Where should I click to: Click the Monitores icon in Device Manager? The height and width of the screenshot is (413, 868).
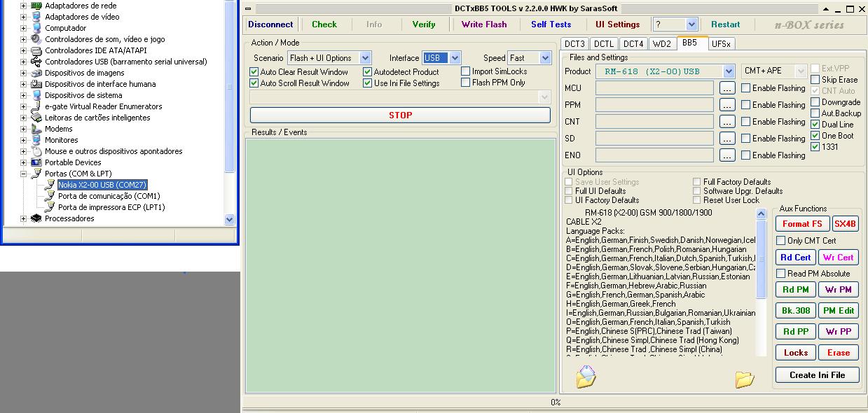pos(36,140)
